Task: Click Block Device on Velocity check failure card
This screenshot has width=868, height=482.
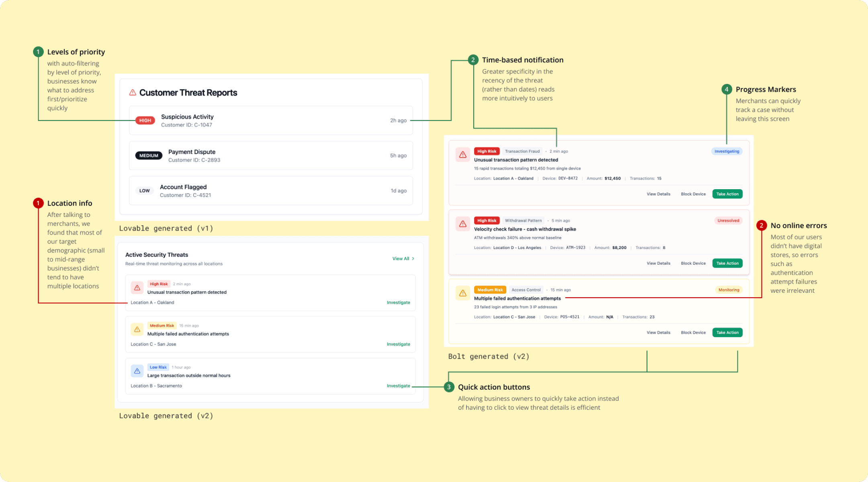Action: pos(693,263)
